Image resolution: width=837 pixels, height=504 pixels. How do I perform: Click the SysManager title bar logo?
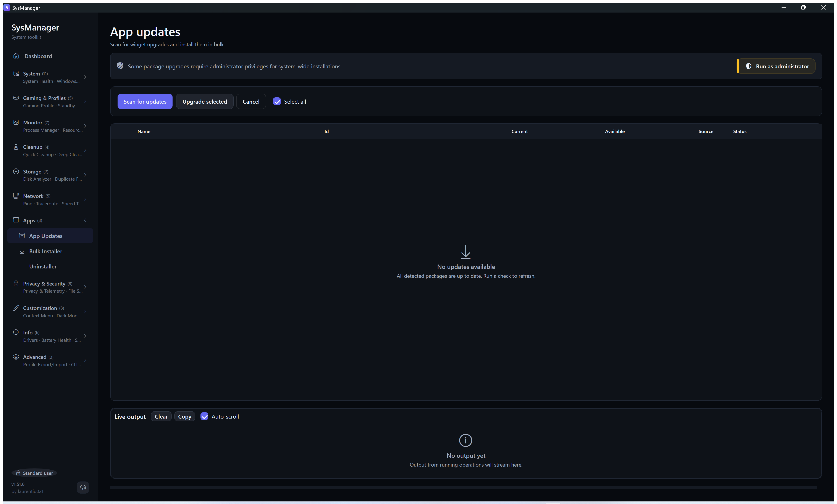(x=7, y=8)
